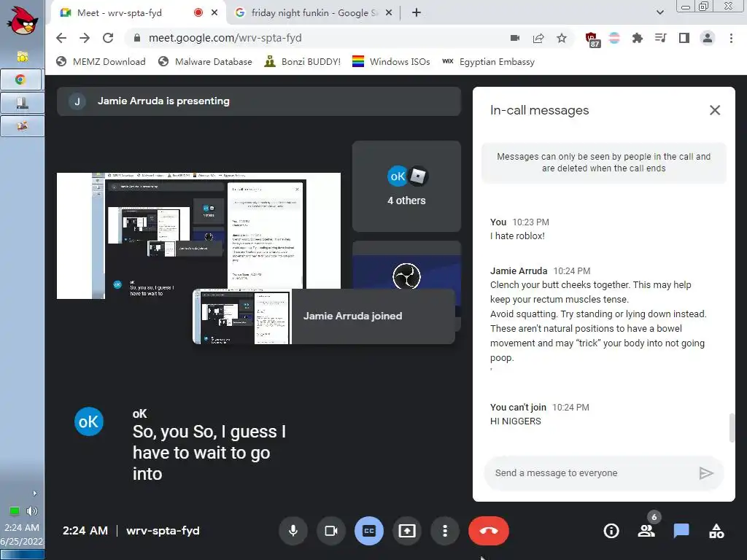This screenshot has height=560, width=747.
Task: Show hidden tray icons arrow
Action: pos(34,494)
